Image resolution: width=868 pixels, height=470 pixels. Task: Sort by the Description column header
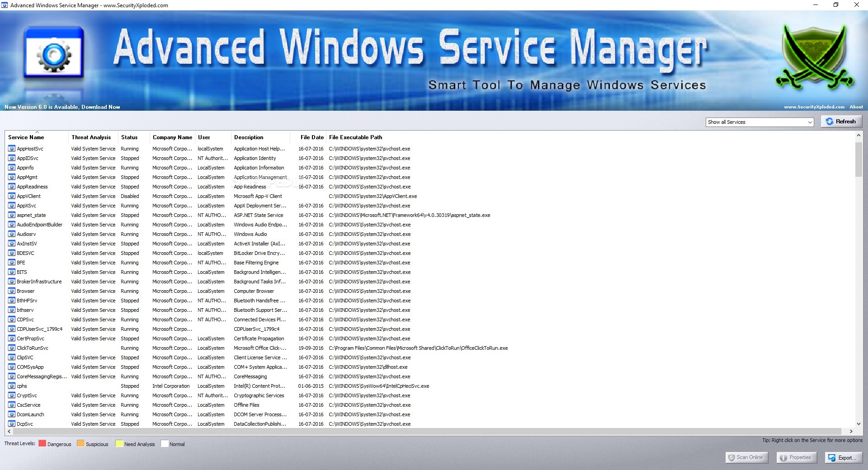[260, 137]
